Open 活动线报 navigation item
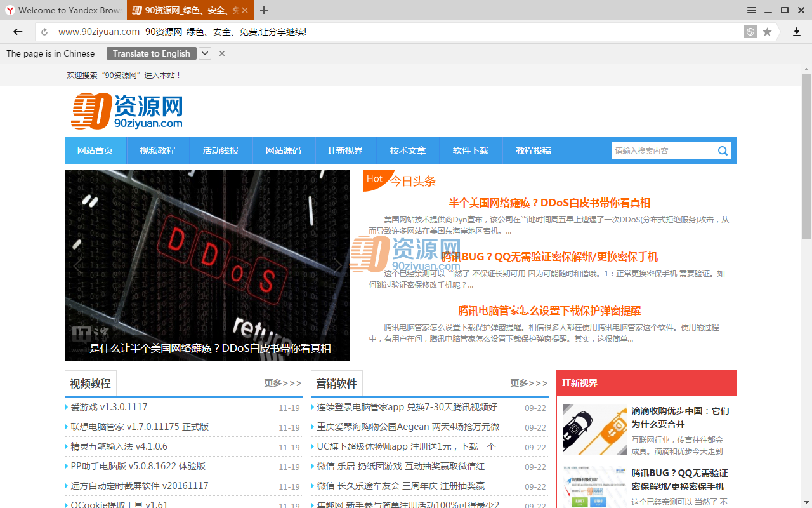This screenshot has width=812, height=508. (220, 150)
